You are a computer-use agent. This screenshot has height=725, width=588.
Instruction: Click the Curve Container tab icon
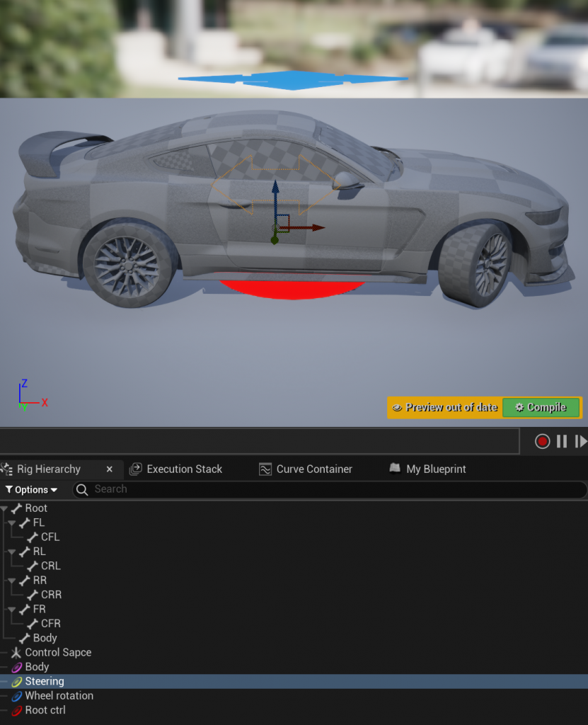pos(265,469)
